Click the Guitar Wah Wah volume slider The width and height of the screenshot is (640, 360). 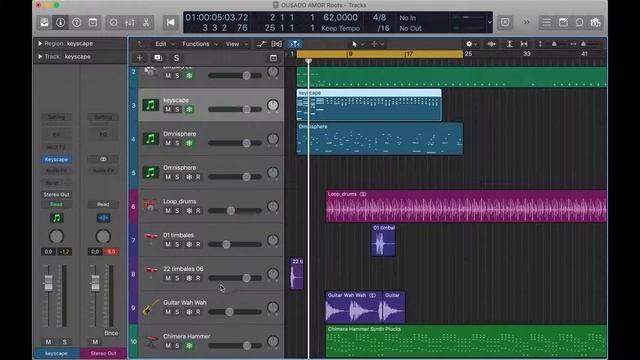coord(235,312)
